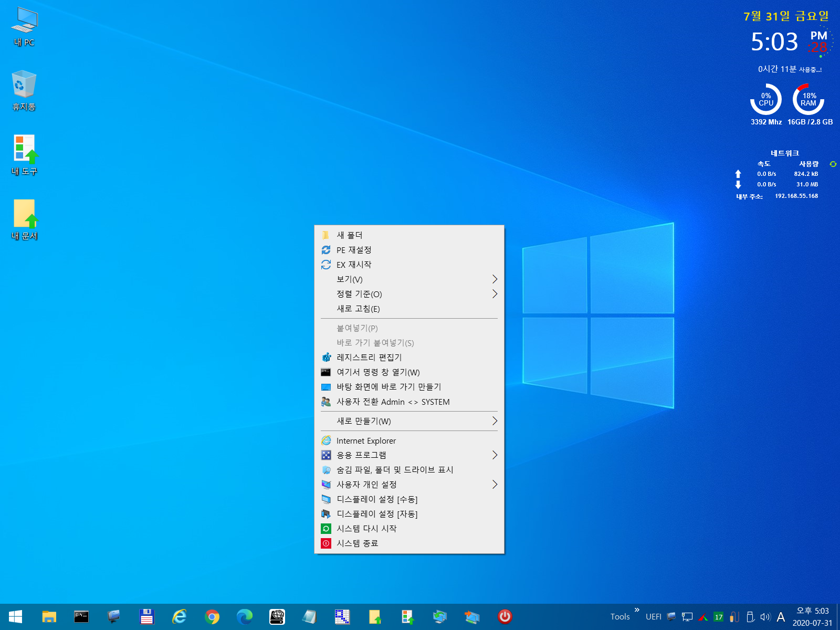This screenshot has width=840, height=630.
Task: Open the taskbar clock showing 오후 5:03
Action: point(812,617)
